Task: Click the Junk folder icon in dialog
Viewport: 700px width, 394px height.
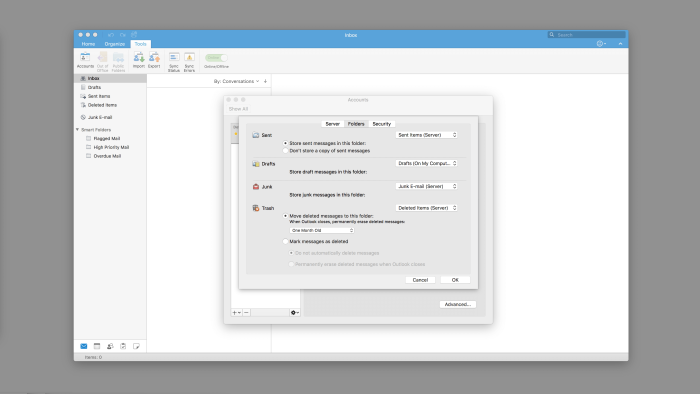Action: 256,187
